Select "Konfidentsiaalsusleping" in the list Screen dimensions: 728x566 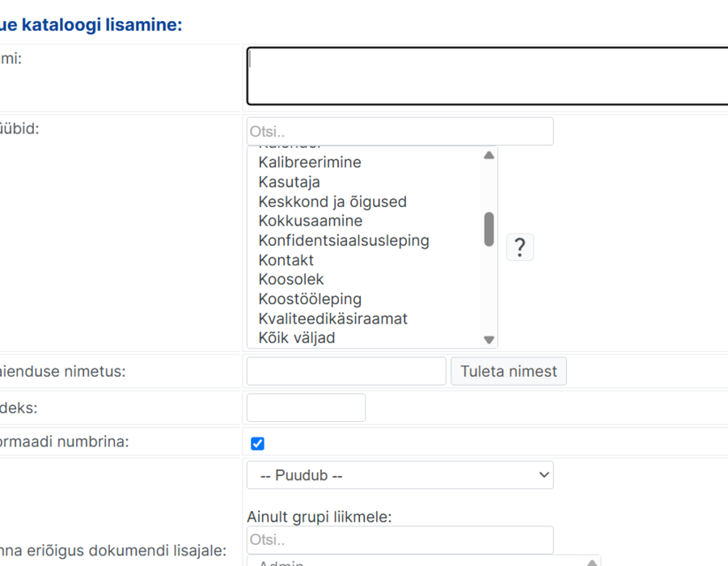(344, 241)
